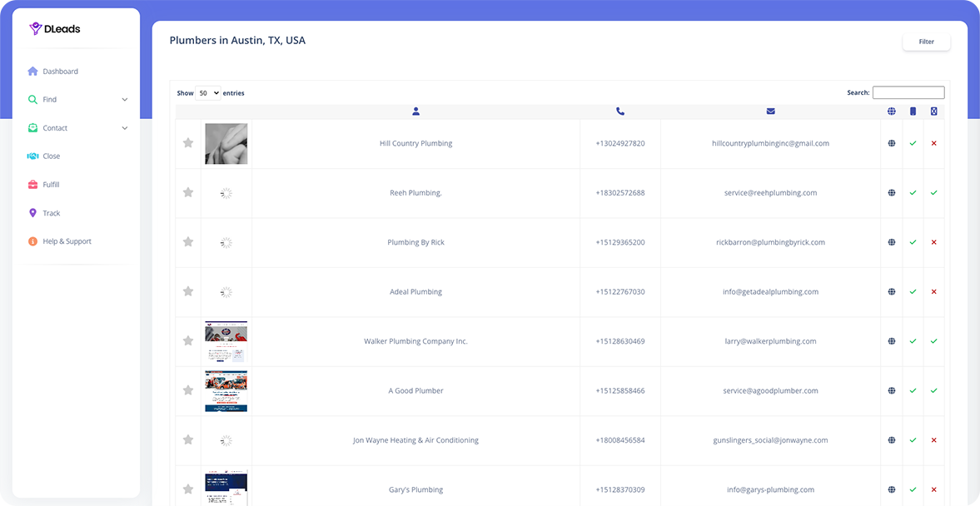980x506 pixels.
Task: Select the phone column header icon
Action: tap(619, 111)
